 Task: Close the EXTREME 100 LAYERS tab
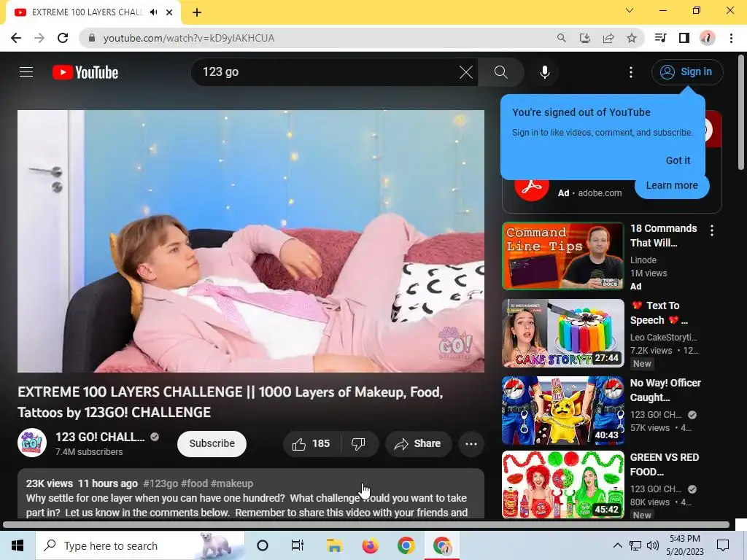point(169,12)
